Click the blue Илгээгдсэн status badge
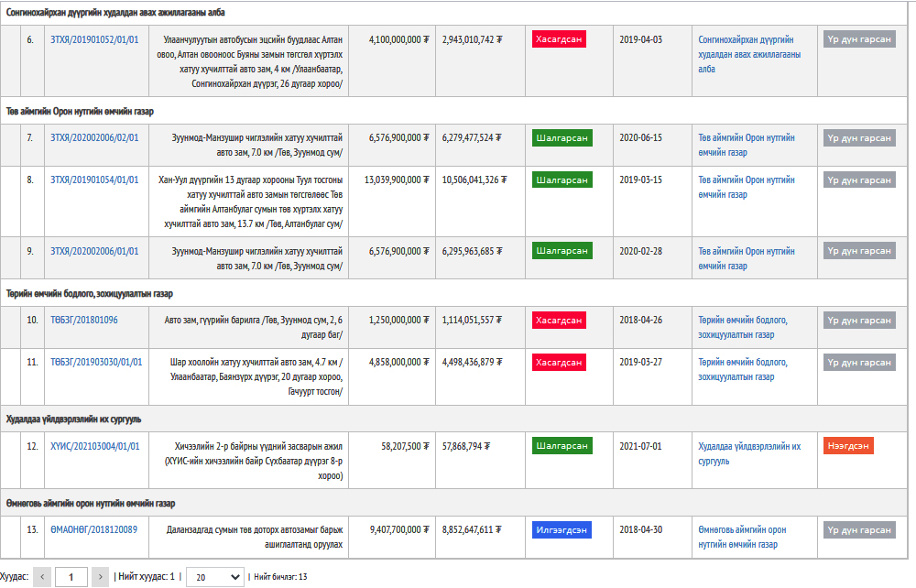 [562, 529]
